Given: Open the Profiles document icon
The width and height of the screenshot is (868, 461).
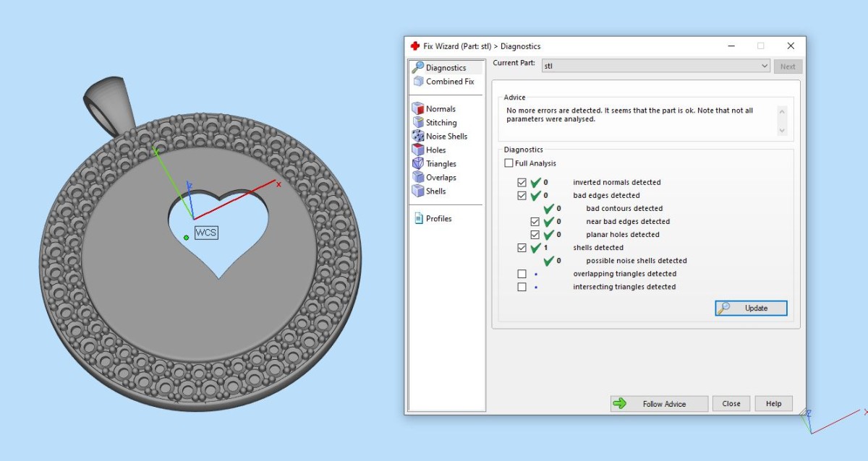Looking at the screenshot, I should [418, 219].
